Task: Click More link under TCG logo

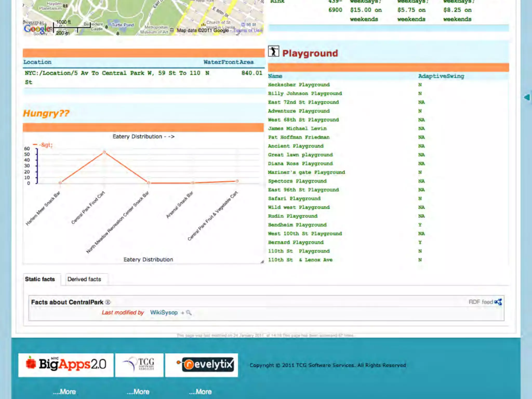Action: (138, 391)
